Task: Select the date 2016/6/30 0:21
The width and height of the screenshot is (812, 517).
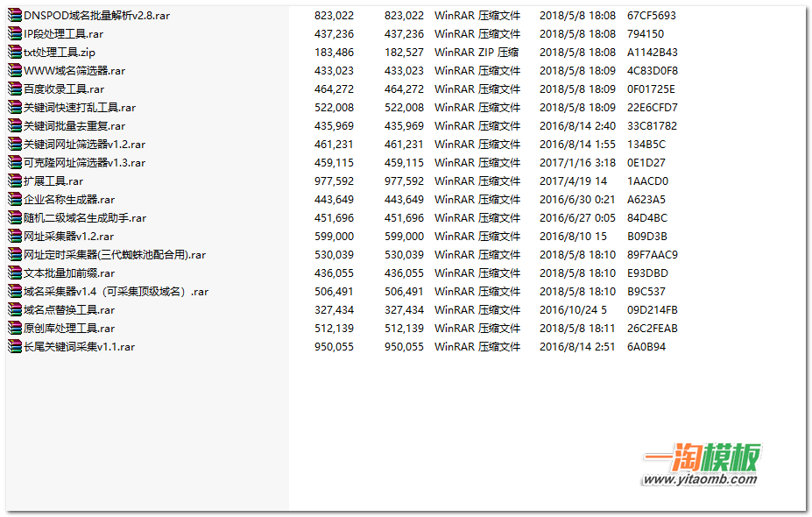Action: coord(577,200)
